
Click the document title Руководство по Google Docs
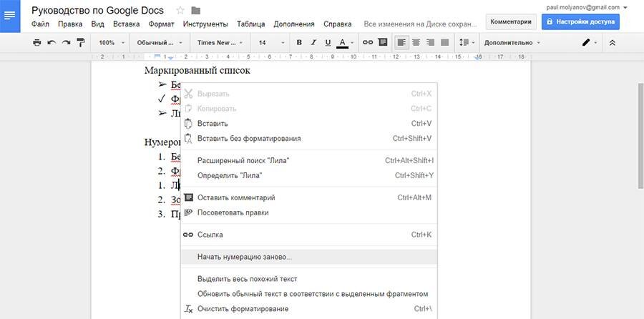coord(97,10)
